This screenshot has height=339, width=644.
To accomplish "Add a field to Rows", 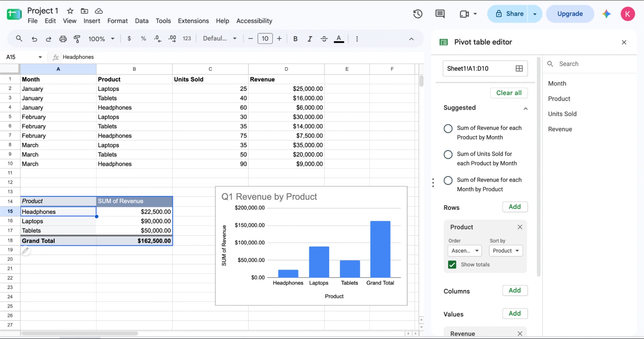I will coord(515,207).
